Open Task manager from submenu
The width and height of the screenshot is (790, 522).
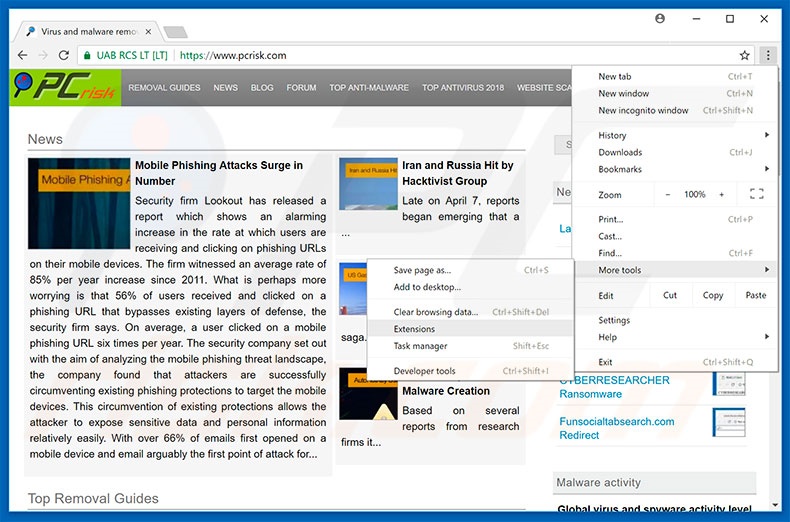[470, 346]
